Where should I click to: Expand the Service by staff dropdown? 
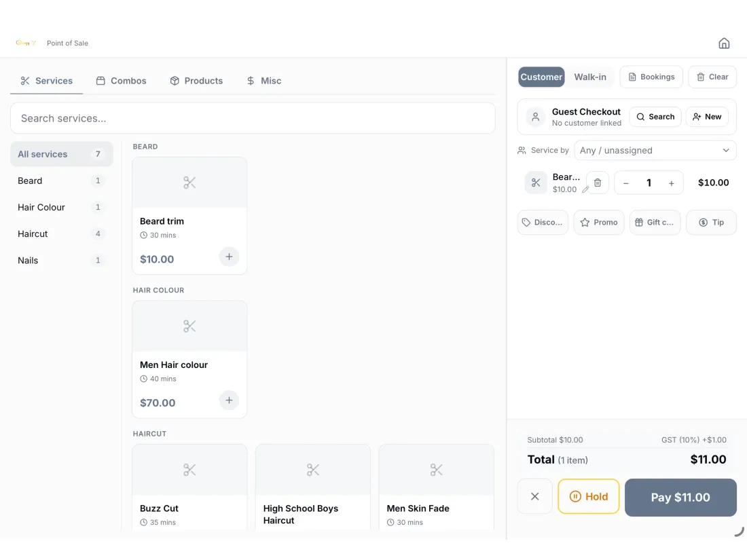tap(655, 151)
